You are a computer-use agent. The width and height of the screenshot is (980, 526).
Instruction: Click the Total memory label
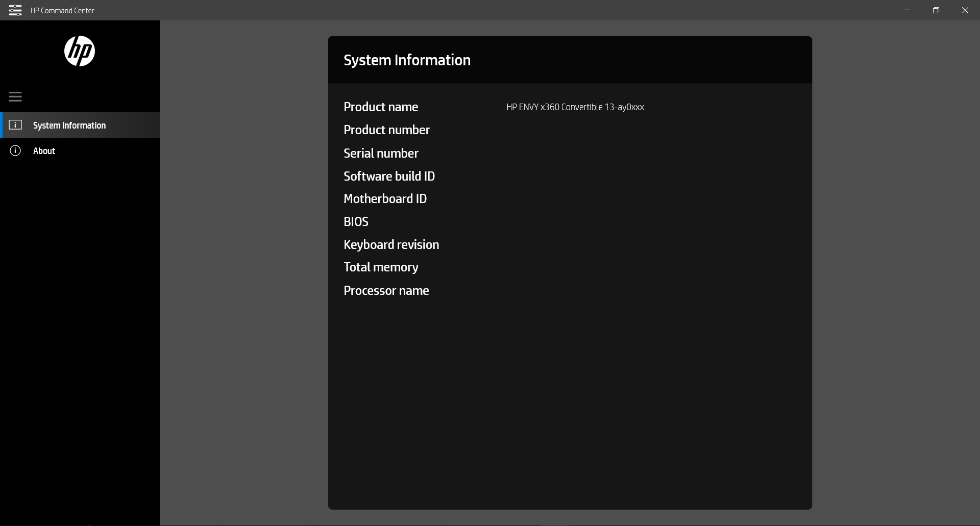(x=381, y=267)
